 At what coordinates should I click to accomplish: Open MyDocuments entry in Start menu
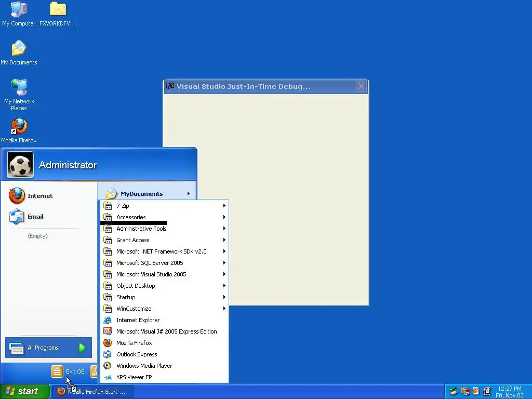click(x=147, y=194)
